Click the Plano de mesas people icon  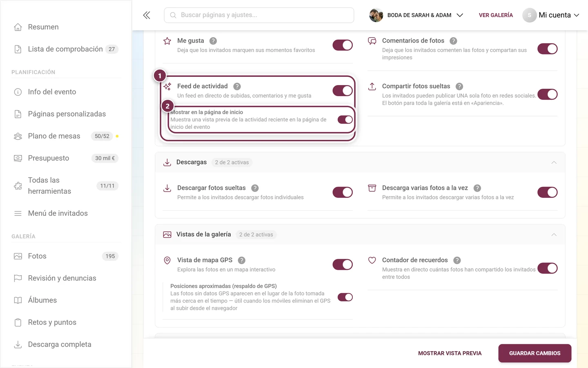[18, 136]
